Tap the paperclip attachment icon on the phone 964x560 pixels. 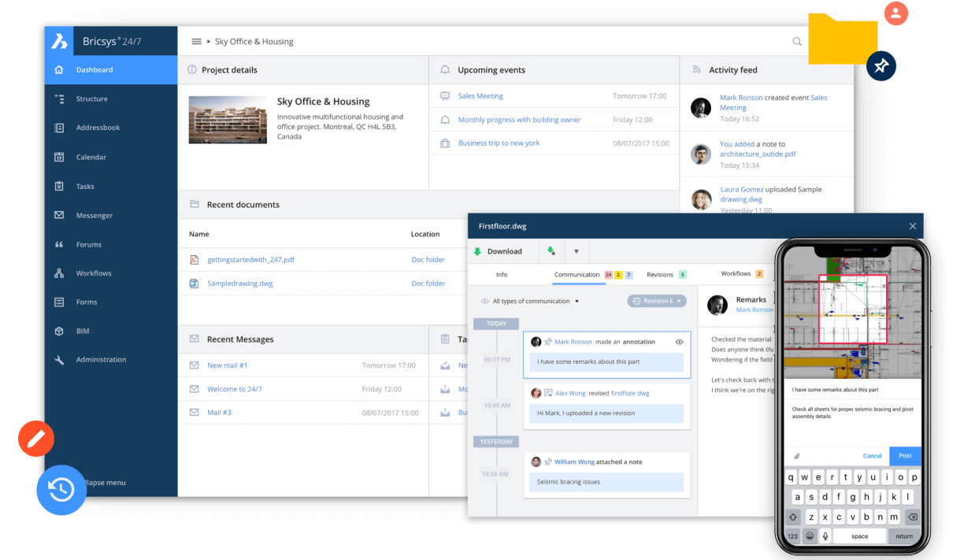pos(796,456)
